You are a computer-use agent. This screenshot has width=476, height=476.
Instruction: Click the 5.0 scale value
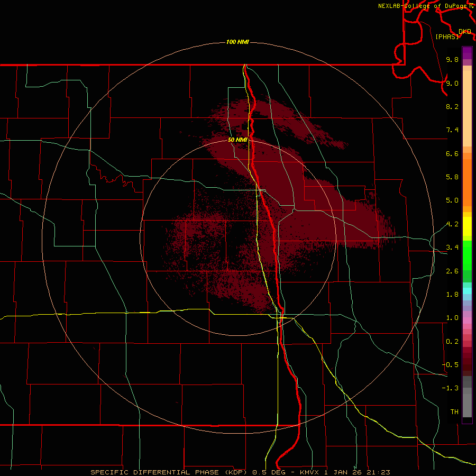pyautogui.click(x=452, y=200)
